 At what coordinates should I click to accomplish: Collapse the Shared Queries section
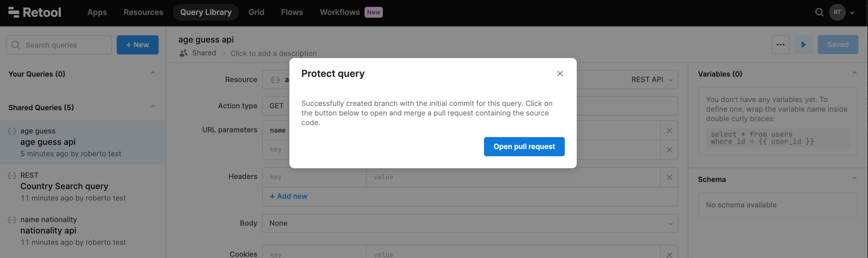click(153, 107)
